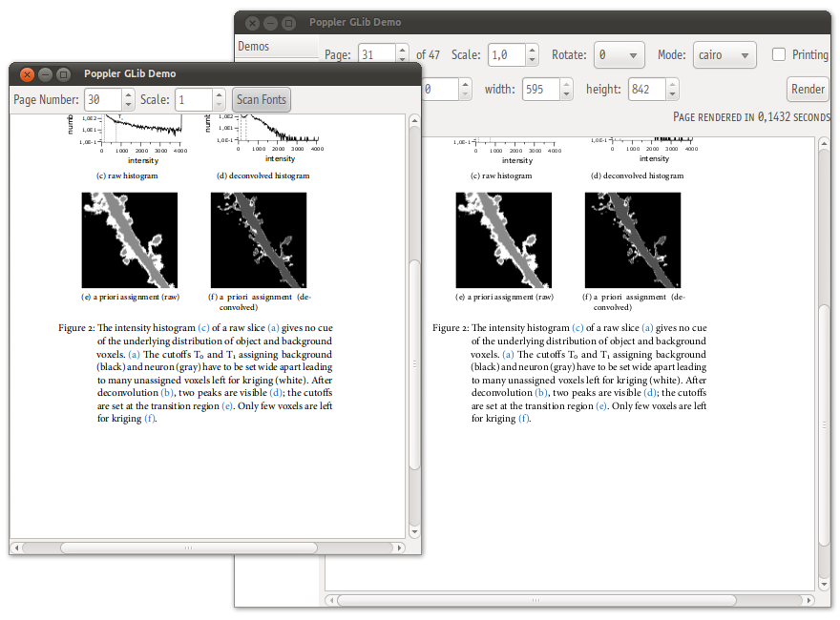Click vertical scrollbar of front window document
This screenshot has width=840, height=620.
point(413,362)
